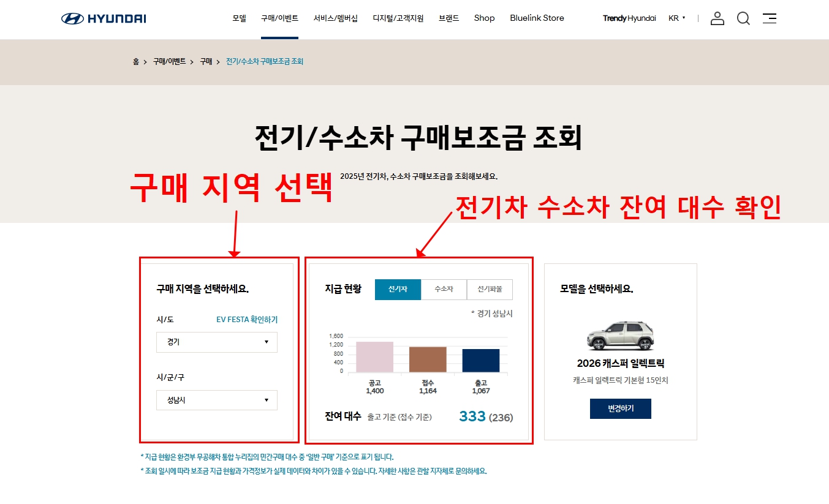Click the 공고 1,400 bar in the chart
Screen dimensions: 829x504
[374, 357]
